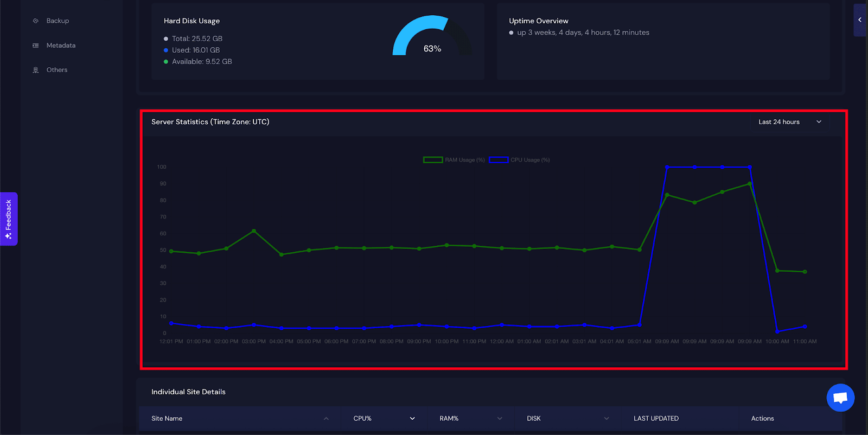
Task: Click the LAST UPDATED column header
Action: (656, 419)
